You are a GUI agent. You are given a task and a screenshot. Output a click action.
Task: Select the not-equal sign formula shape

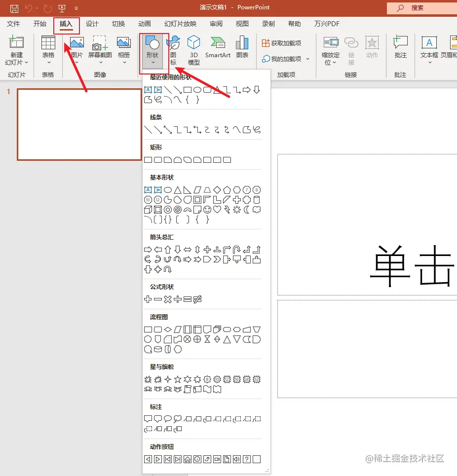(x=197, y=299)
